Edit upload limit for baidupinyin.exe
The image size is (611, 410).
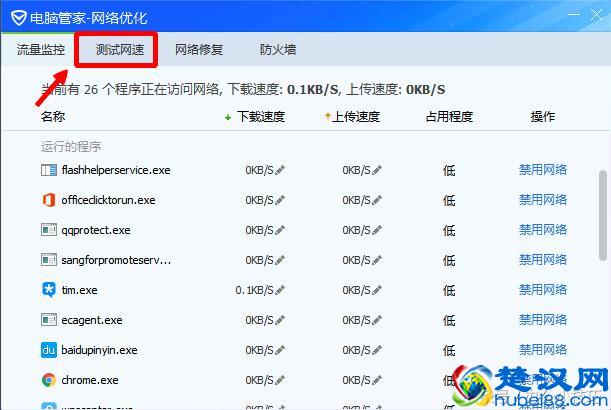point(377,350)
